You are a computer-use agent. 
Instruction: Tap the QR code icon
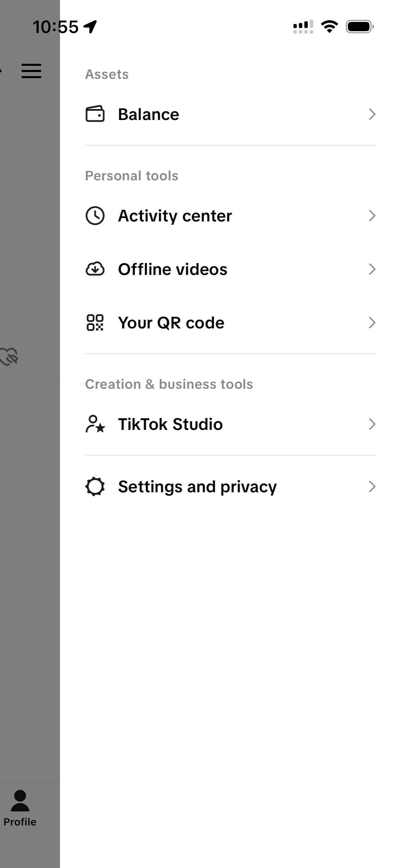pyautogui.click(x=95, y=323)
